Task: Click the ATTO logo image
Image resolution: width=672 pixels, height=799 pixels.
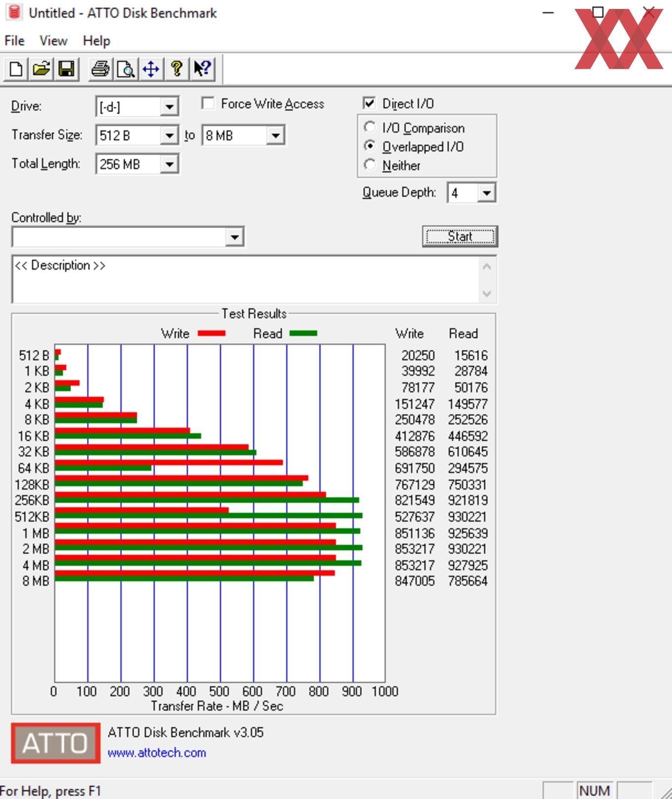Action: 56,743
